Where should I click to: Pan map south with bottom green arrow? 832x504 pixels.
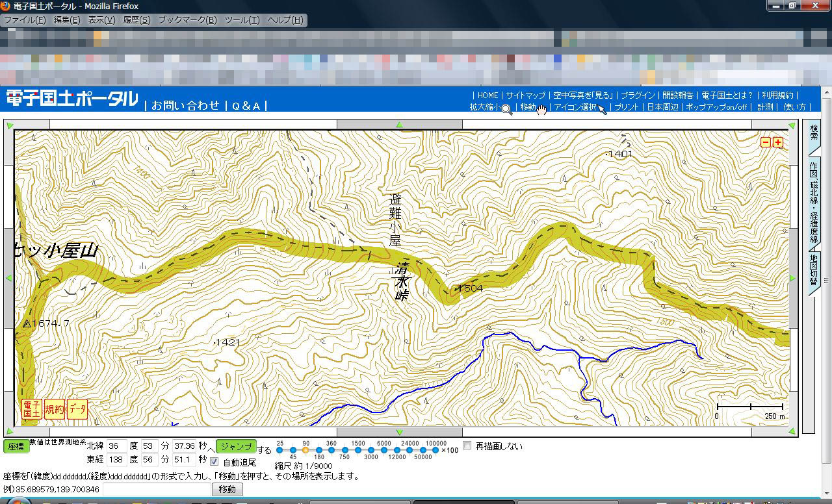pos(399,432)
